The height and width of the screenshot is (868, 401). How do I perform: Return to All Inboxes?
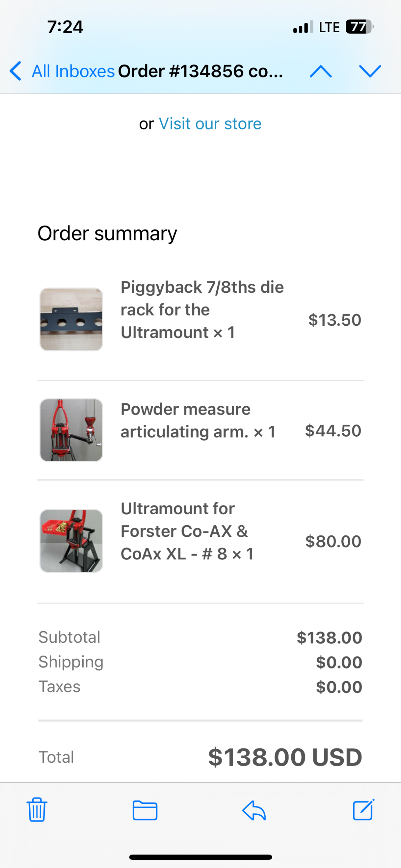point(73,71)
